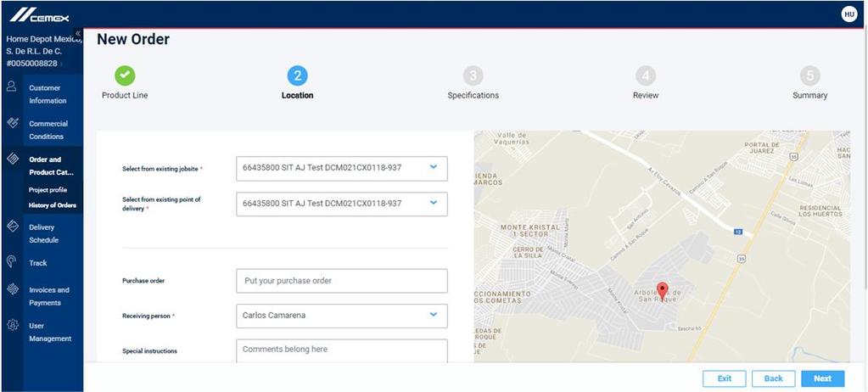Click the Review step label
Image resolution: width=868 pixels, height=392 pixels.
click(646, 95)
